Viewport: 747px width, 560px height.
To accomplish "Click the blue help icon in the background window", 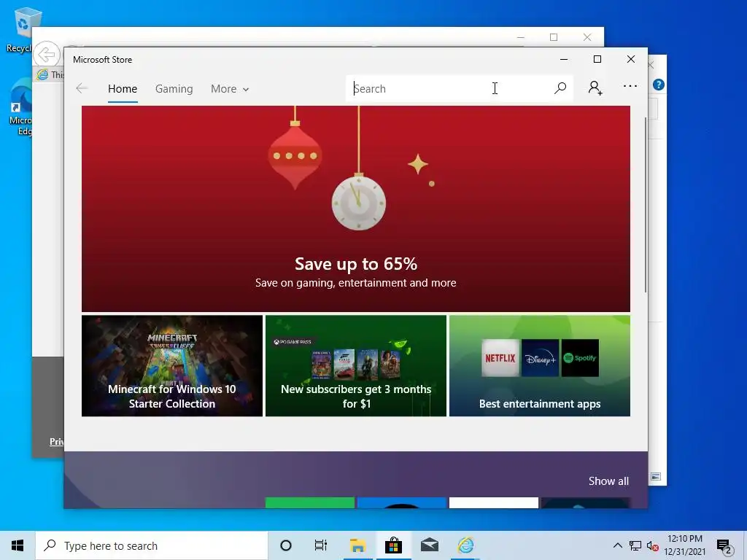I will click(659, 85).
